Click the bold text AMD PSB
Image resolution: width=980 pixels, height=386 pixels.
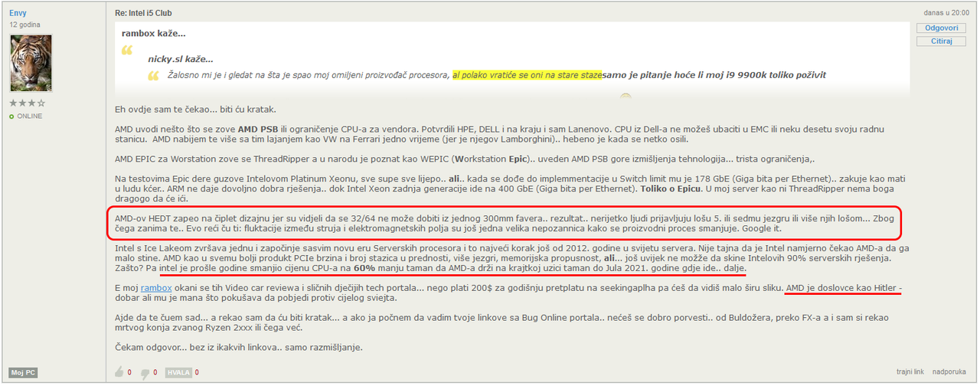click(259, 129)
